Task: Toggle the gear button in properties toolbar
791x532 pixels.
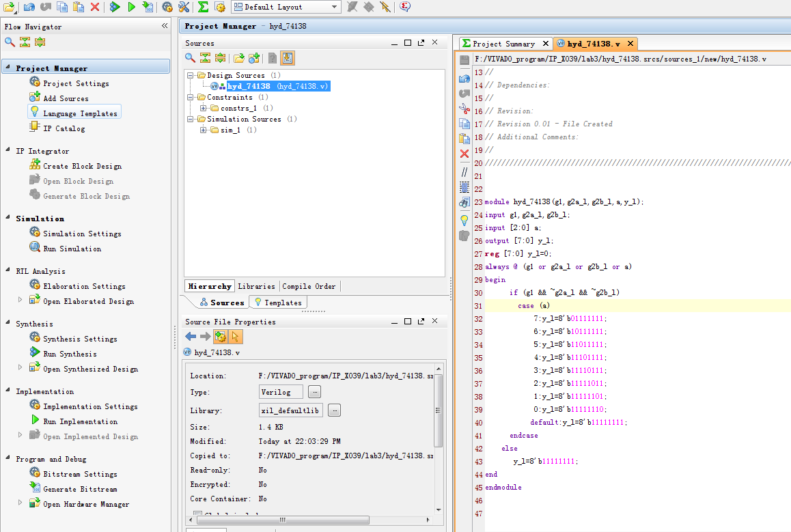Action: tap(220, 337)
